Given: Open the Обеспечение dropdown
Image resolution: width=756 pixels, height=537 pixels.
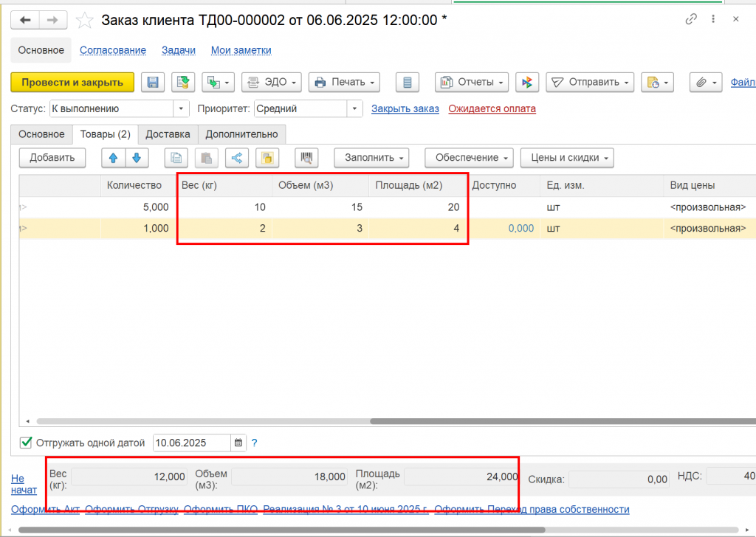Looking at the screenshot, I should tap(469, 158).
